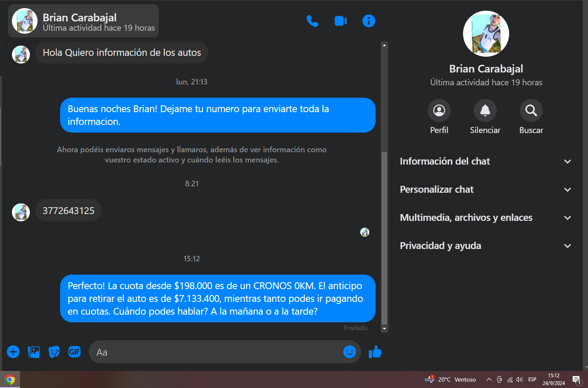
Task: Start a voice call with Brian Carabajal
Action: (313, 21)
